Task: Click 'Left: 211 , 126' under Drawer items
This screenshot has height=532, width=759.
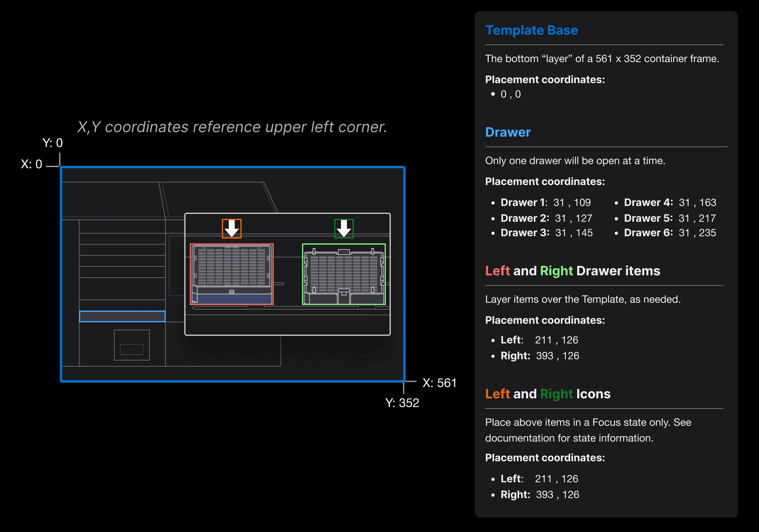Action: 539,340
